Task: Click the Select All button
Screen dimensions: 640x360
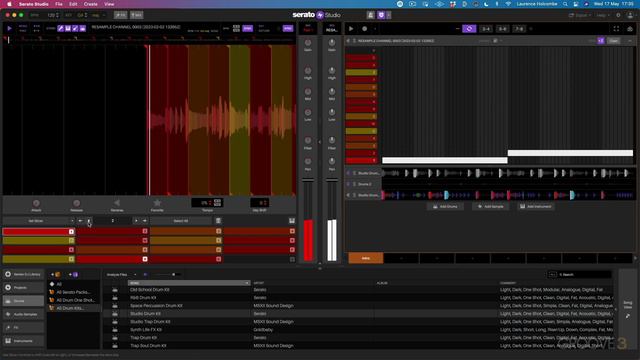Action: click(x=181, y=221)
